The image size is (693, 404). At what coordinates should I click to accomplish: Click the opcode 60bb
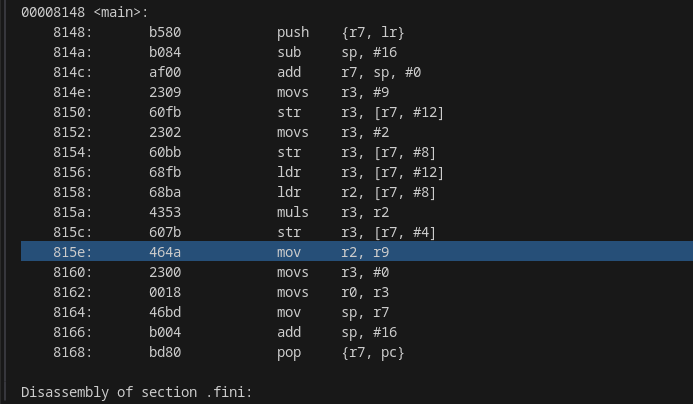click(x=165, y=152)
